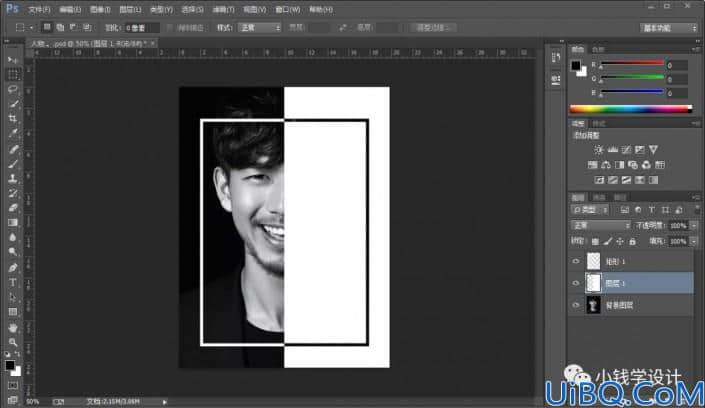Select the Gradient tool

tap(13, 223)
